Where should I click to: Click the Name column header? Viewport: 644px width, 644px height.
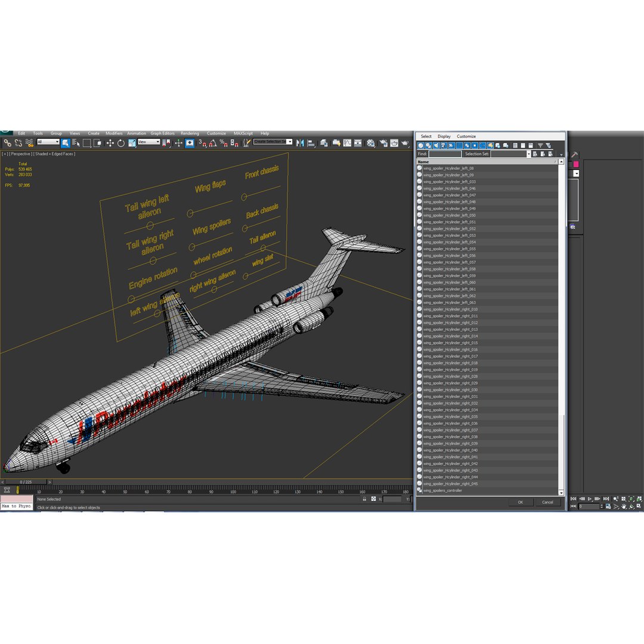pos(487,162)
